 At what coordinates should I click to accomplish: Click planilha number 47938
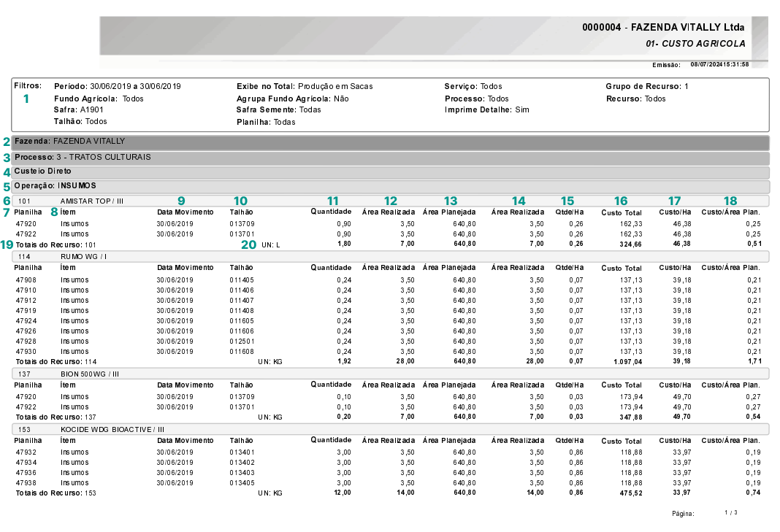click(x=26, y=483)
